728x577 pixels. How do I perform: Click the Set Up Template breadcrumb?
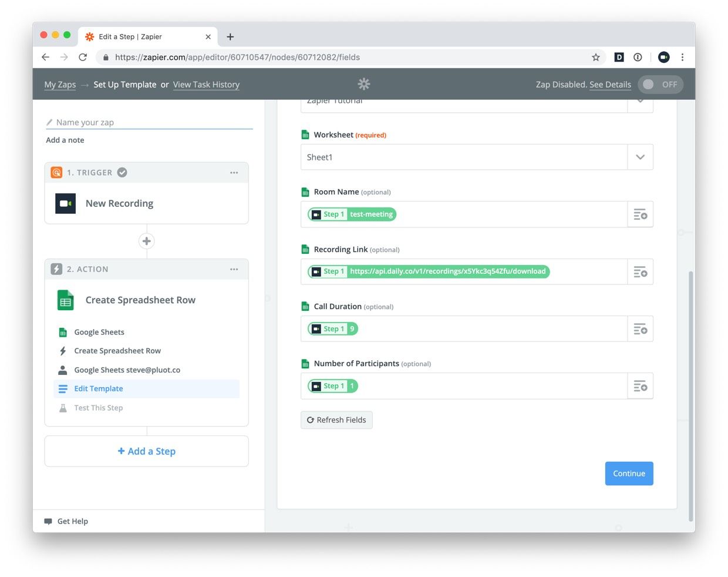coord(125,85)
